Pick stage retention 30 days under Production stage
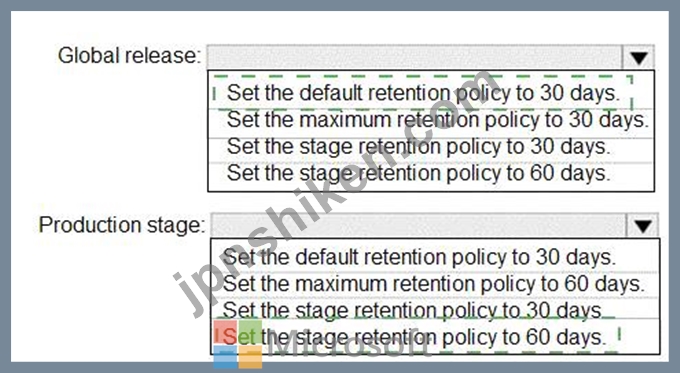680x373 pixels. coord(412,310)
